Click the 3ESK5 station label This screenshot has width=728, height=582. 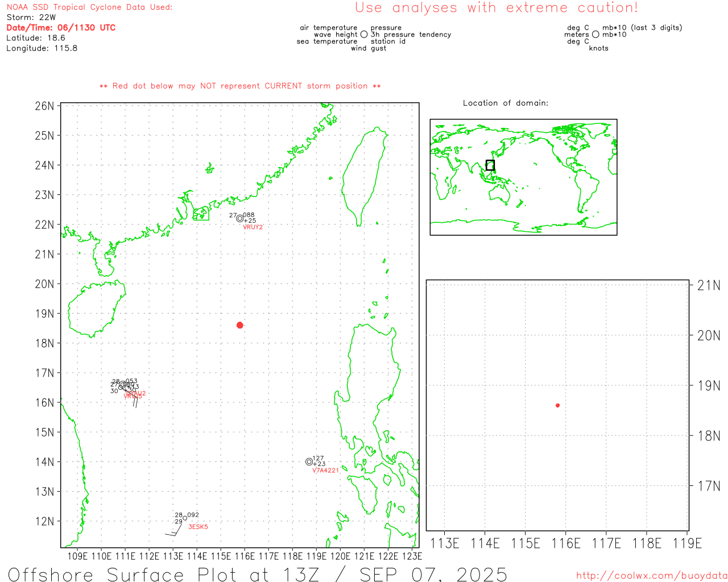[198, 527]
